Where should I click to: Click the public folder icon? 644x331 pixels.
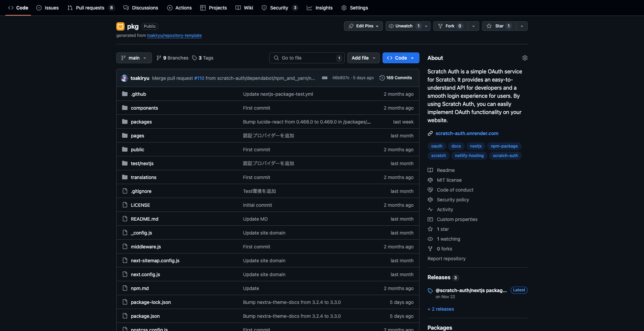(125, 149)
